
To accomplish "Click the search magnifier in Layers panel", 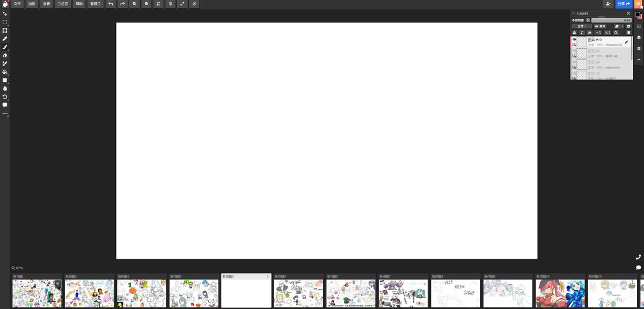I will pyautogui.click(x=616, y=33).
